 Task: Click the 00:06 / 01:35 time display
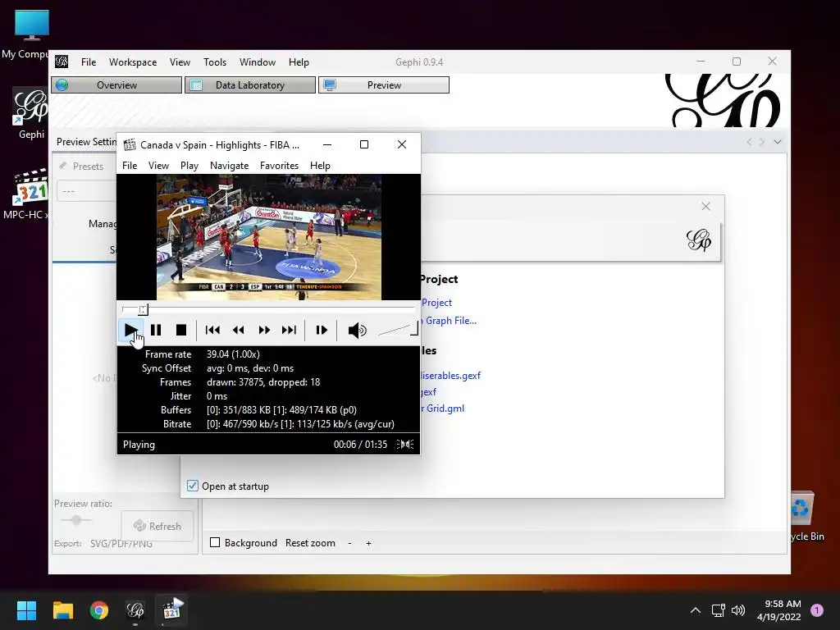coord(360,444)
